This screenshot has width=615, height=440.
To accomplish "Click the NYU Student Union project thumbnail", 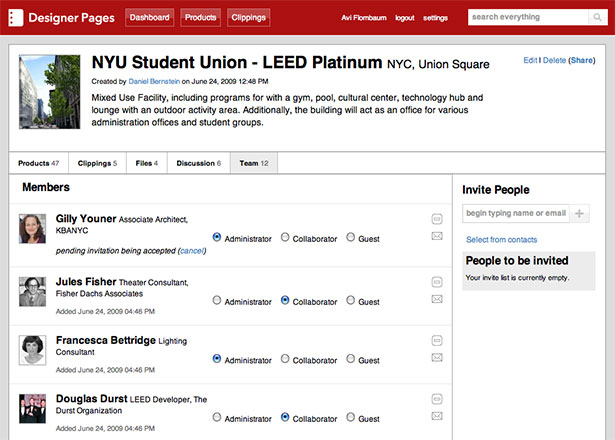I will (49, 92).
